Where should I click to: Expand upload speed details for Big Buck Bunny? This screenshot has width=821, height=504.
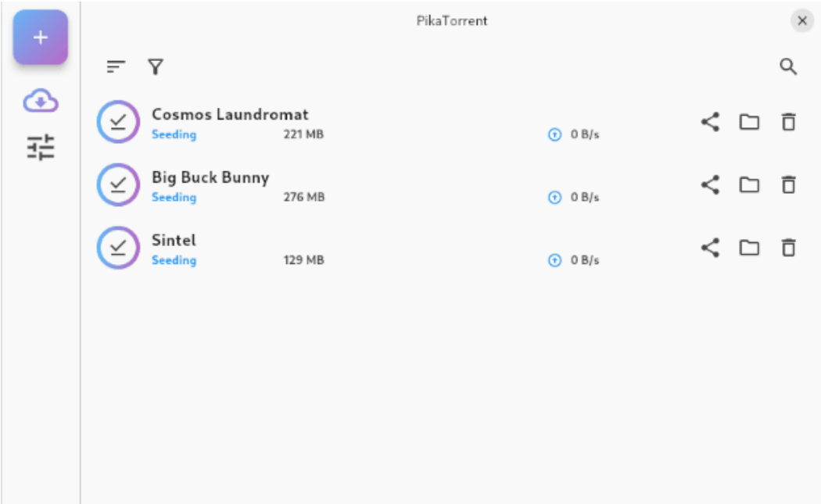[554, 197]
